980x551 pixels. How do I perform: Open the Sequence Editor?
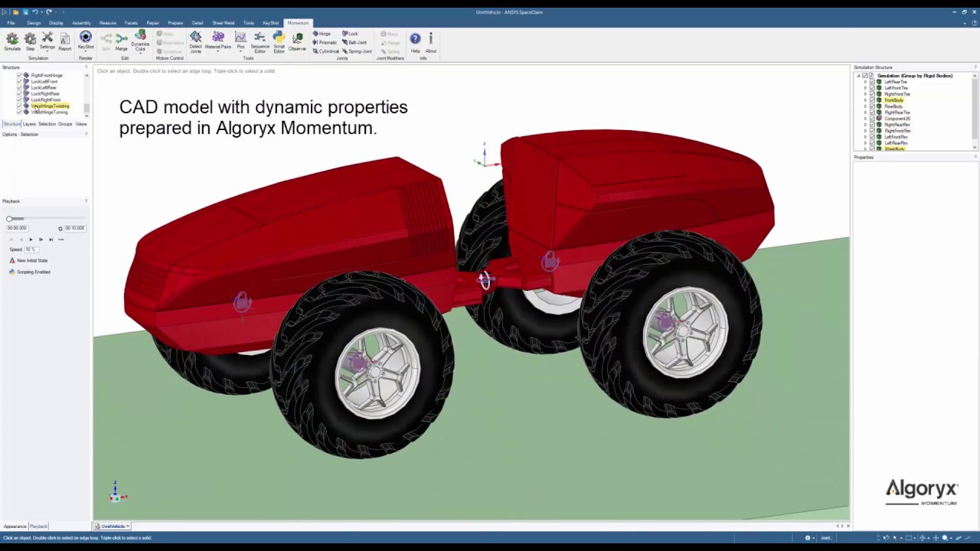click(260, 42)
